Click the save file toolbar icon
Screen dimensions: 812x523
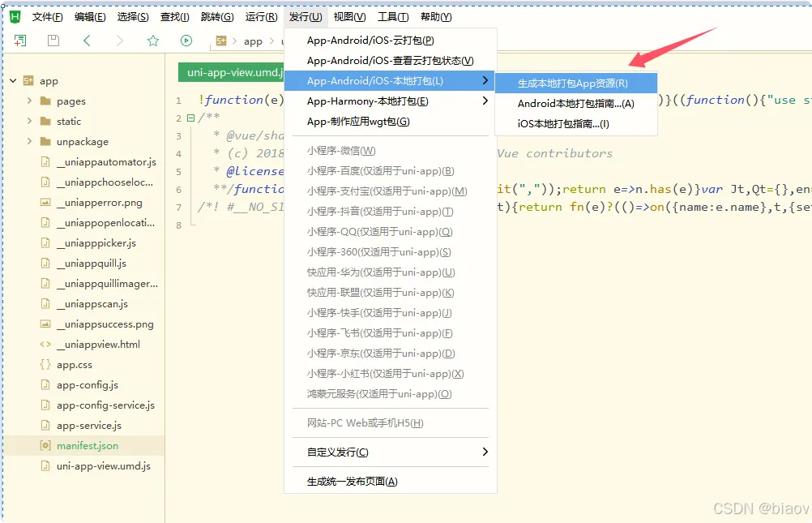point(53,41)
